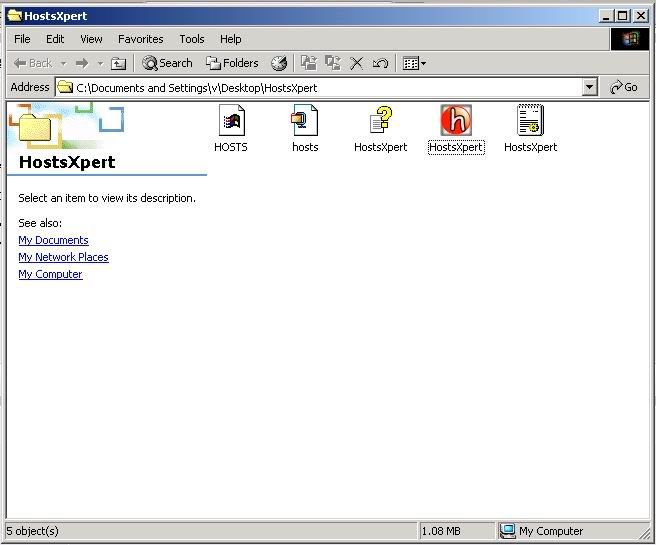Open the Edit menu

tap(55, 39)
